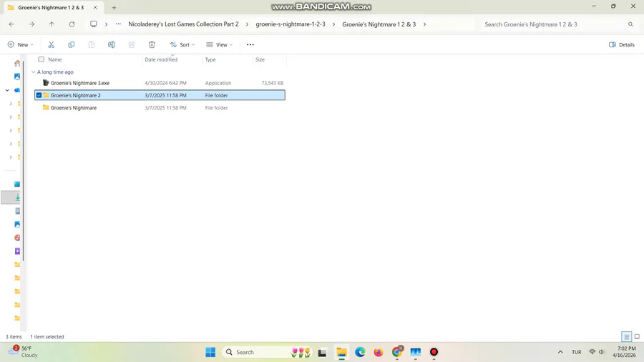
Task: Open the Videos sidebar item
Action: [17, 251]
